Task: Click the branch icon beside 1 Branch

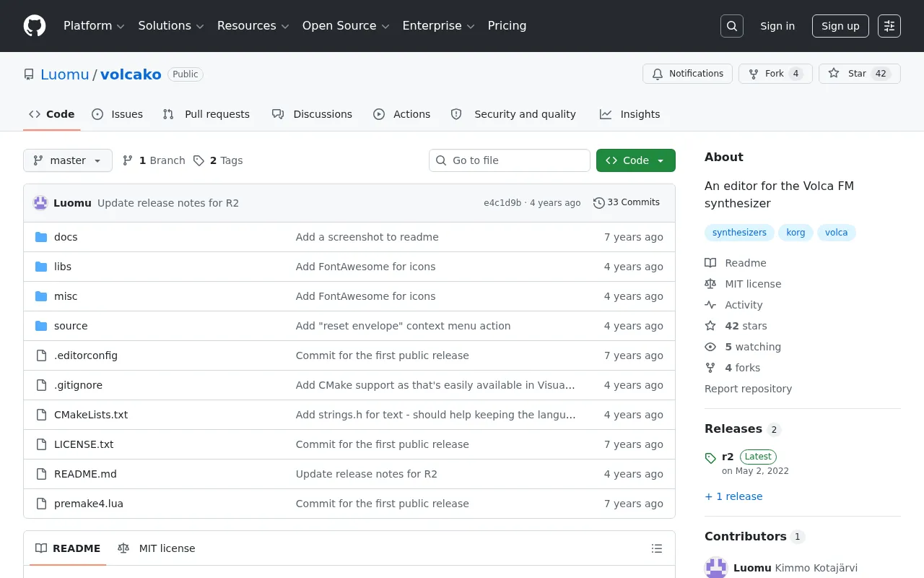Action: click(128, 160)
